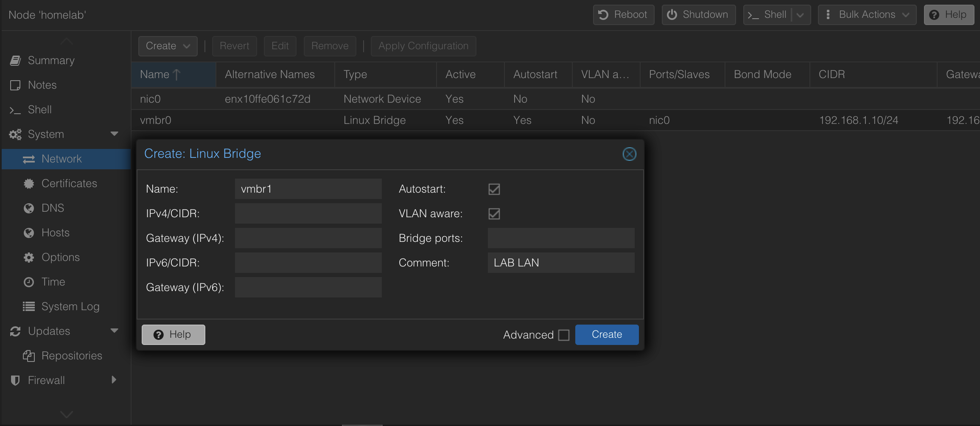This screenshot has width=980, height=426.
Task: Click the Ports/Slaves column header
Action: tap(683, 75)
